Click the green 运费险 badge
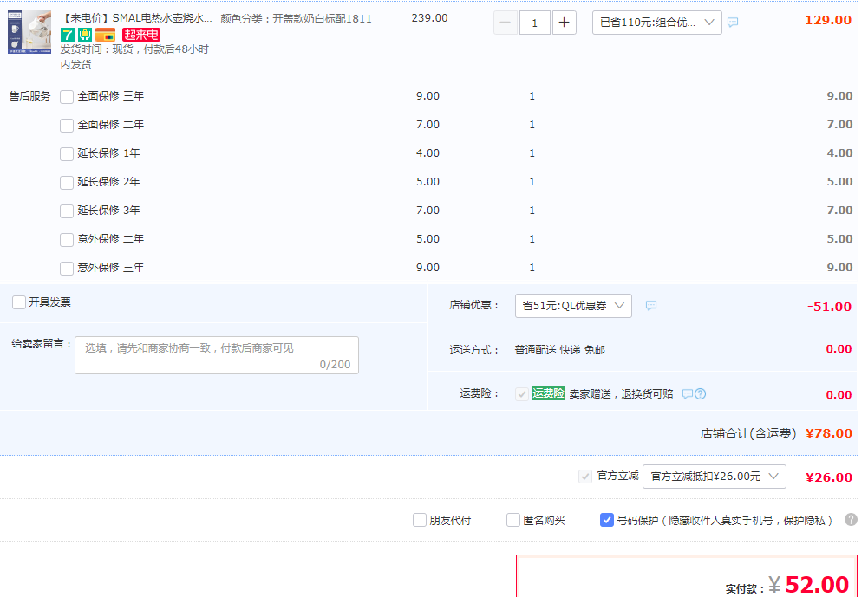The width and height of the screenshot is (868, 597). coord(548,393)
